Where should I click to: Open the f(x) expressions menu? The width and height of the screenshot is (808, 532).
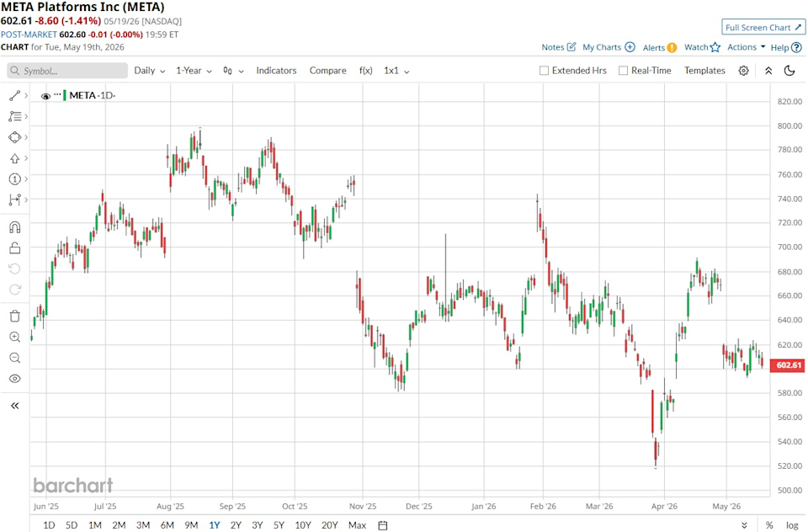click(x=366, y=71)
